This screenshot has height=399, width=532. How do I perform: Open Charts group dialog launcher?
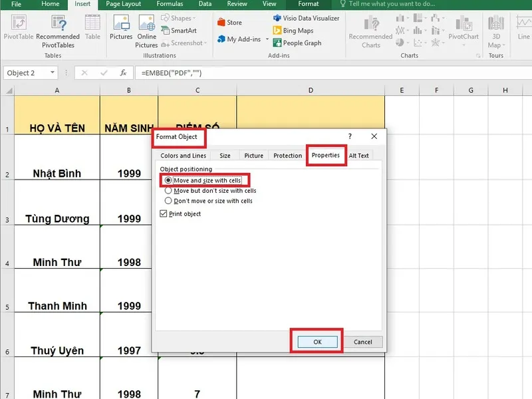point(478,56)
